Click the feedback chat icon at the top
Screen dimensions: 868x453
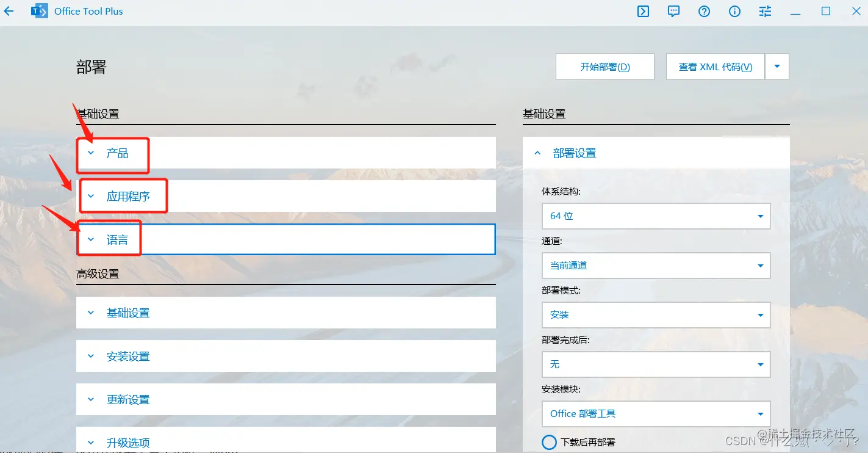click(x=673, y=11)
